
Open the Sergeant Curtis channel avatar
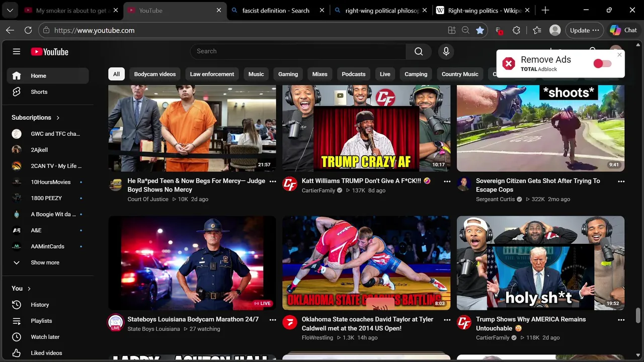pyautogui.click(x=464, y=185)
